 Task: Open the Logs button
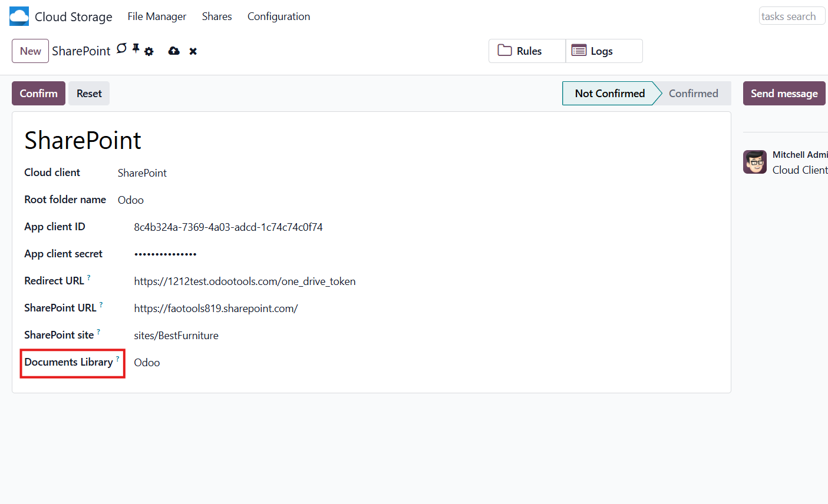603,51
